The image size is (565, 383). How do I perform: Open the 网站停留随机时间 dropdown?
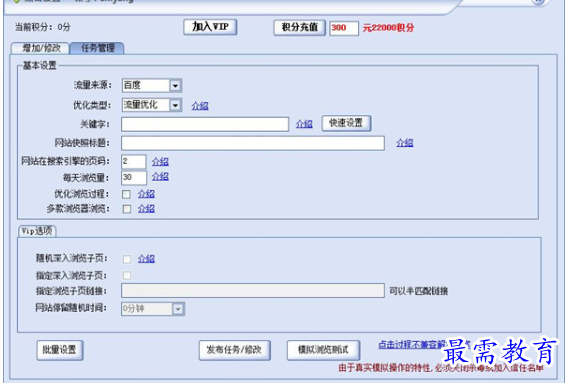point(153,309)
